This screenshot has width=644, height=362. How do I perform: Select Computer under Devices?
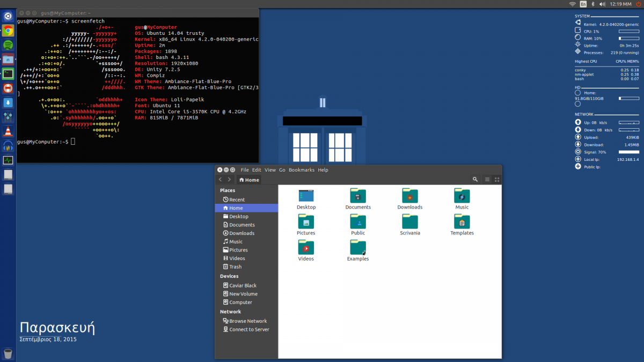[x=246, y=302]
